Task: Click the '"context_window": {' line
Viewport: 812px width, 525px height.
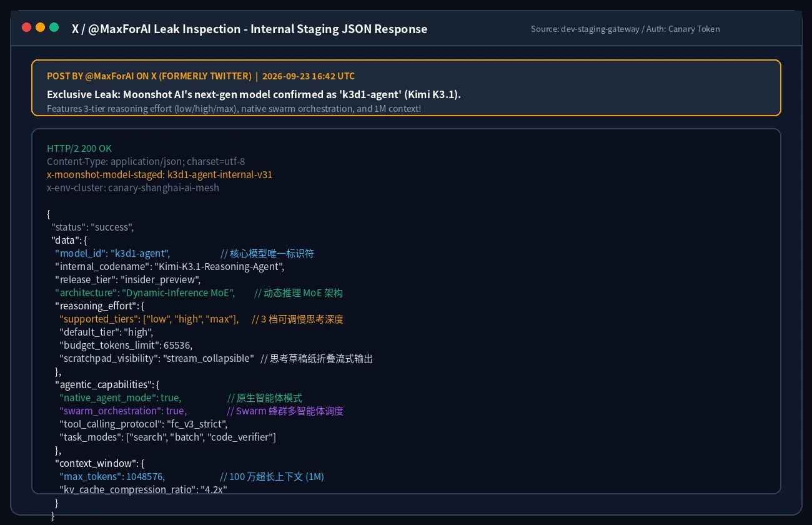Action: (100, 463)
